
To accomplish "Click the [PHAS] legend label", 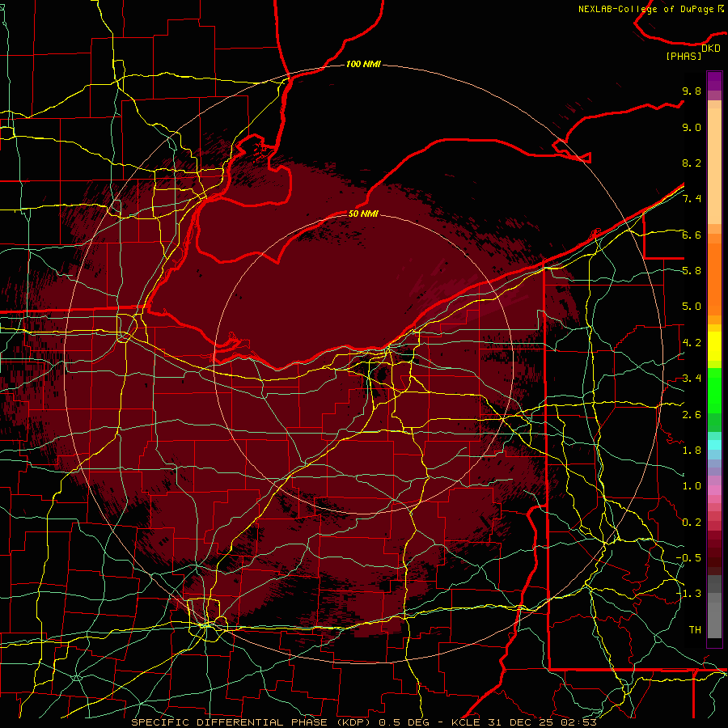I will 684,57.
